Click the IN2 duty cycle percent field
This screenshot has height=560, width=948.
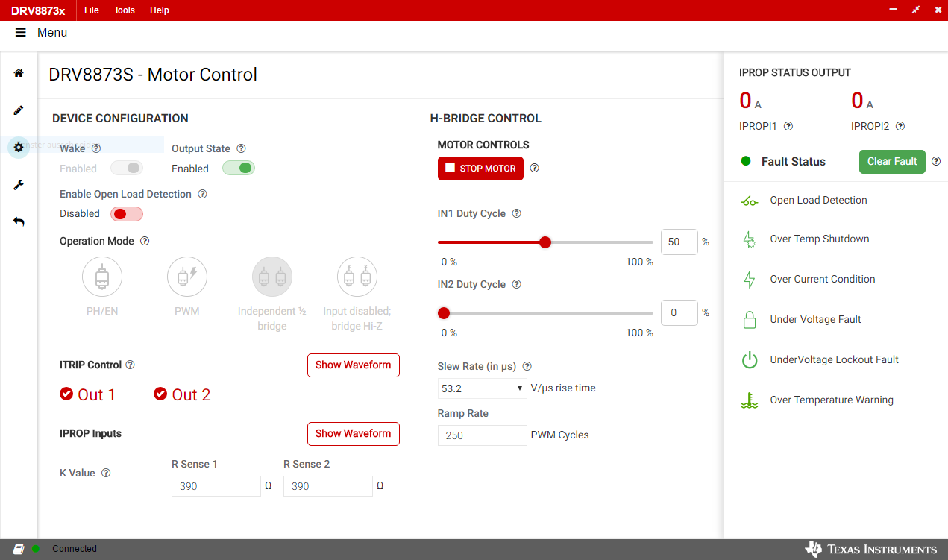[x=679, y=313]
